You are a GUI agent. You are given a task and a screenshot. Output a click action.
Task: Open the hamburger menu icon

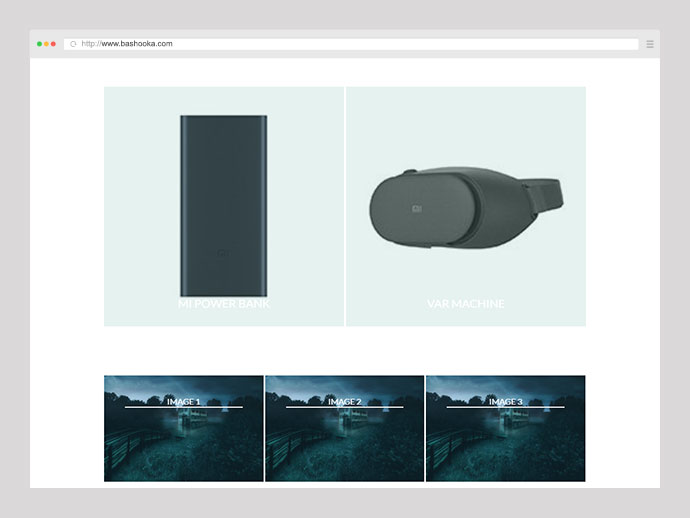pyautogui.click(x=650, y=44)
